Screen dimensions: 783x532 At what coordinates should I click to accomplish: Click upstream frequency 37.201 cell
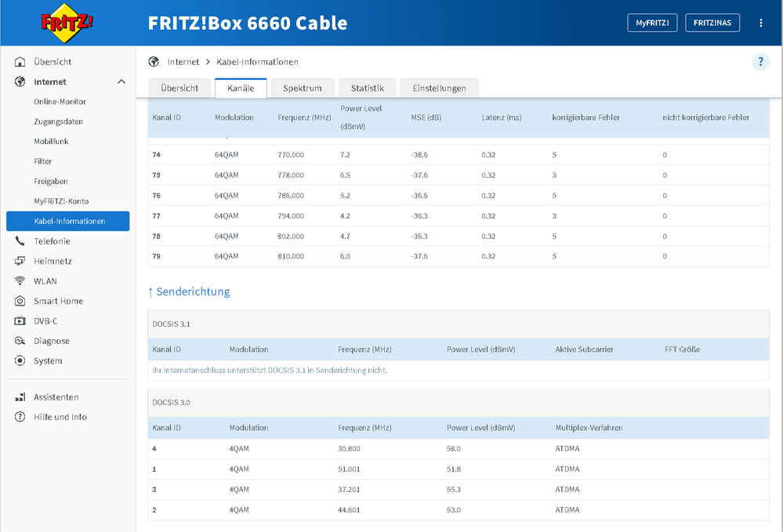[349, 490]
